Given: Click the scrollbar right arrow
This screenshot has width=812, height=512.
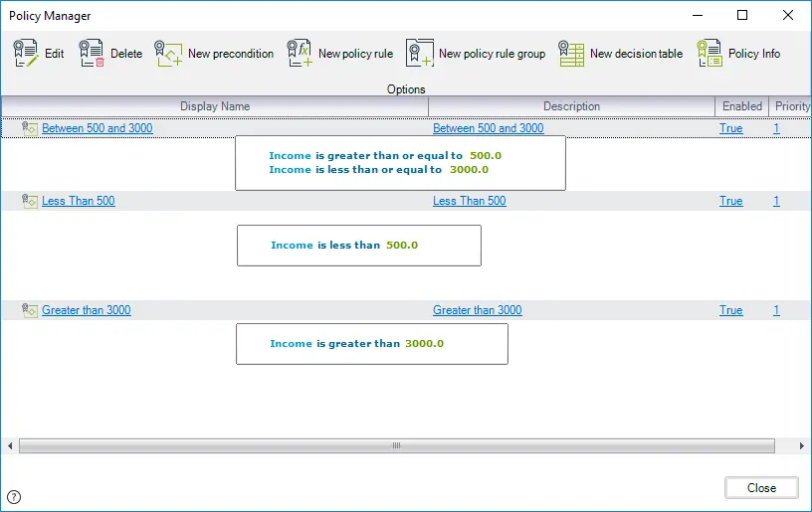Looking at the screenshot, I should (x=802, y=445).
